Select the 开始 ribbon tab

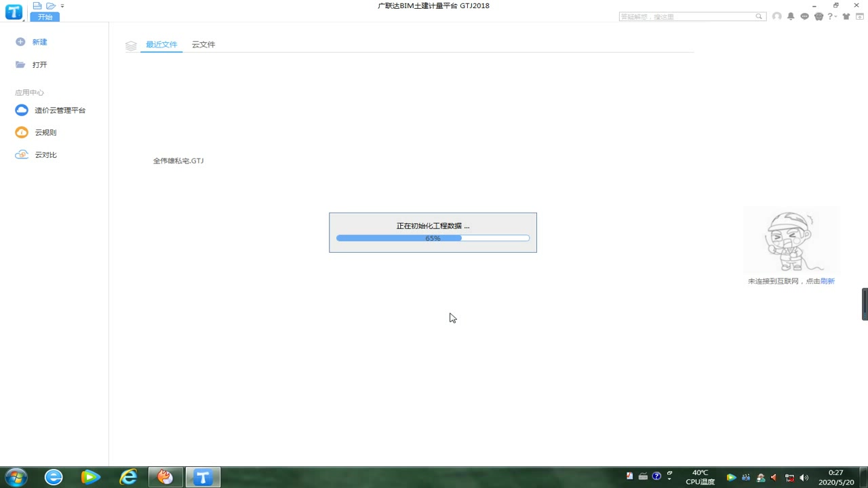[x=45, y=17]
